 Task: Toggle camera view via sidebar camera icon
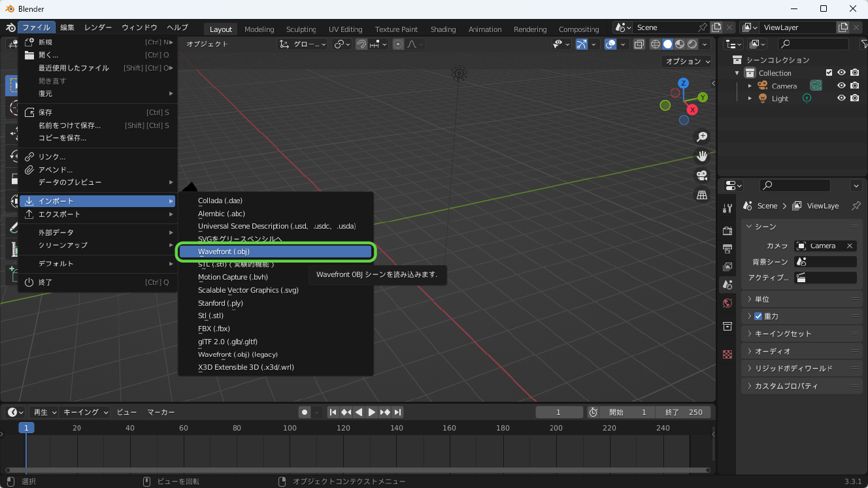(701, 175)
